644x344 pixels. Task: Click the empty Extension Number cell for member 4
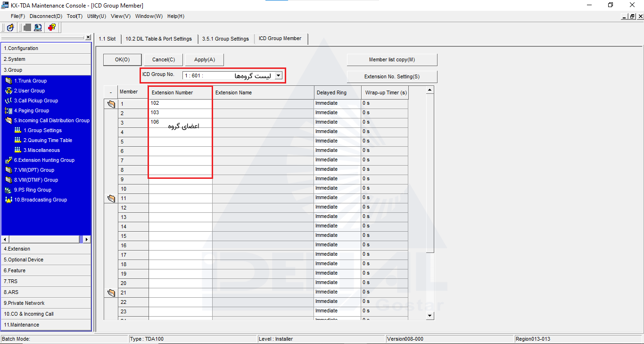click(x=180, y=132)
